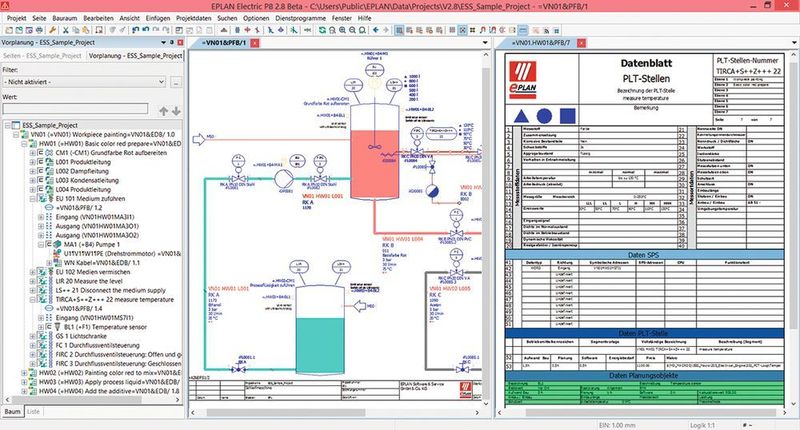This screenshot has width=800, height=430.
Task: Click the four-squares grid icon in the toolbar
Action: click(x=472, y=31)
